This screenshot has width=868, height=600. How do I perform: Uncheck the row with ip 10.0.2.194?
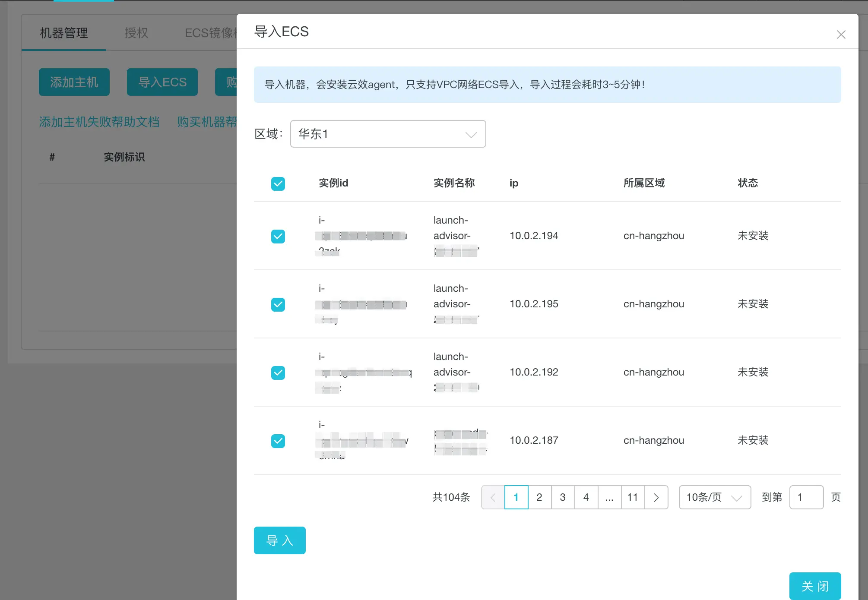[x=278, y=236]
